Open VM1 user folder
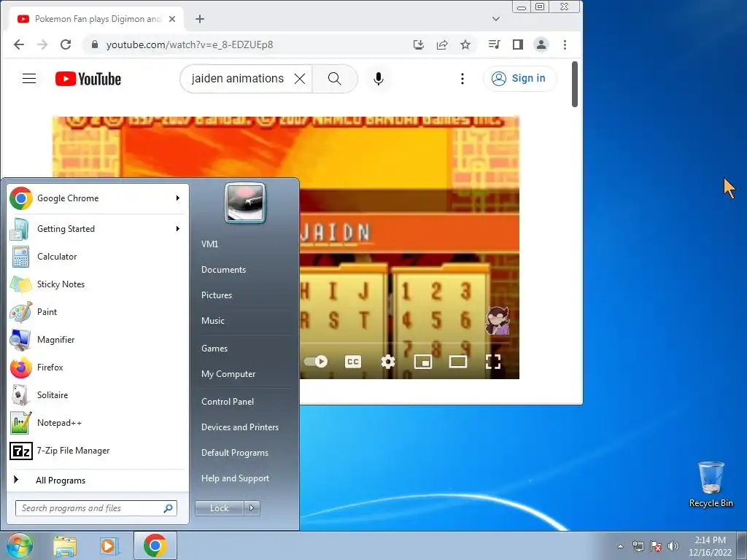This screenshot has width=747, height=560. 209,244
